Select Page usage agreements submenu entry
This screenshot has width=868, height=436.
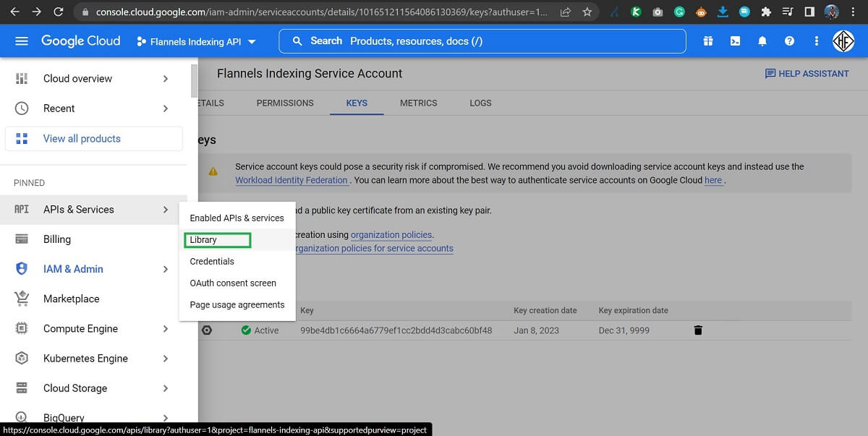pos(237,304)
